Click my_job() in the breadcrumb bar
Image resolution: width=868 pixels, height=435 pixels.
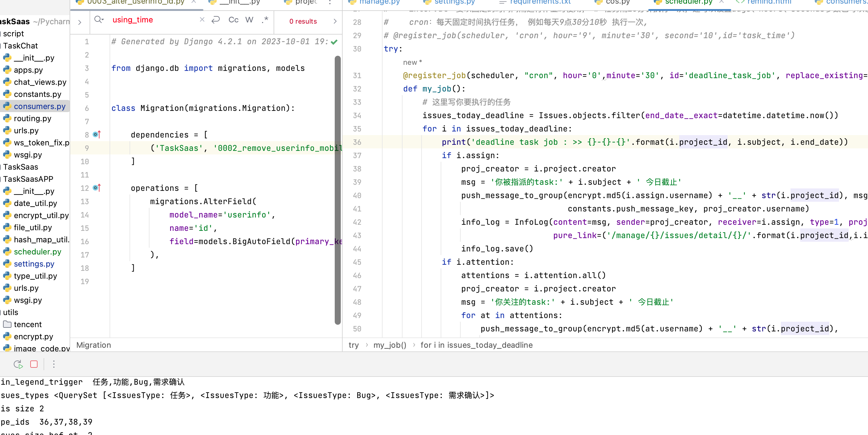tap(390, 345)
